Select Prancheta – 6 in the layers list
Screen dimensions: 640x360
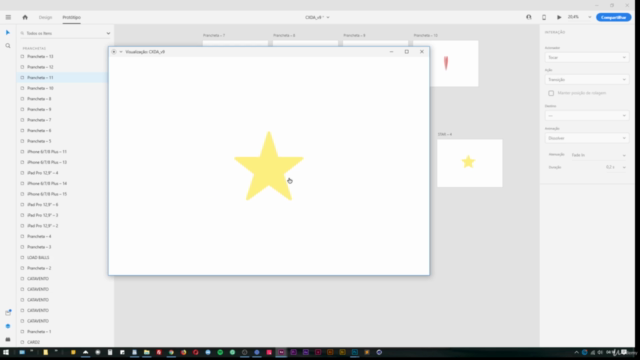[x=62, y=131]
